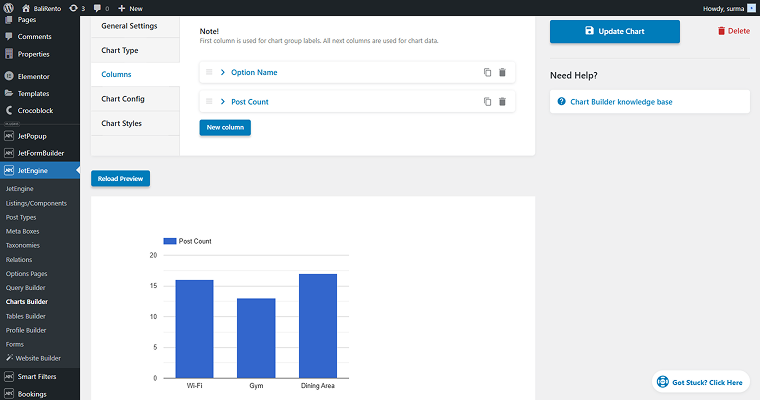Click Got Stuck? Click Here
This screenshot has height=400, width=760.
click(x=700, y=382)
